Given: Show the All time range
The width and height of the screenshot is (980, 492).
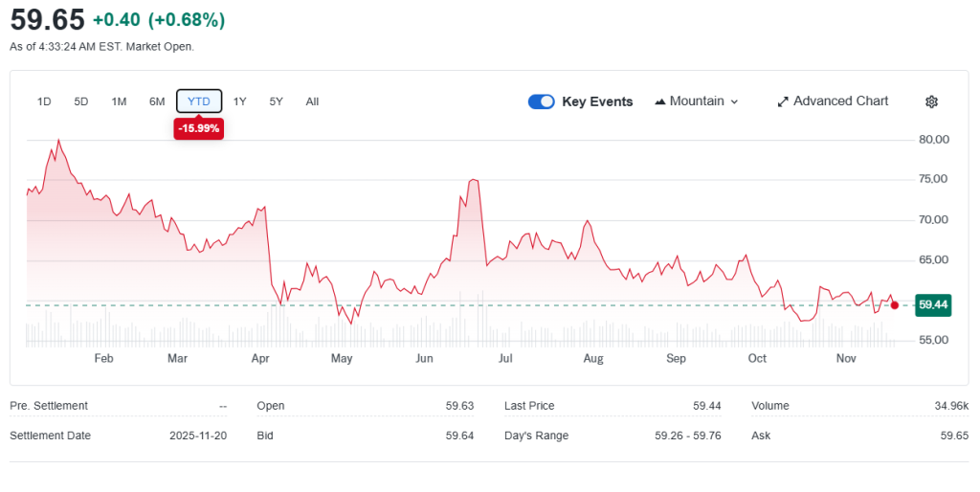Looking at the screenshot, I should [313, 101].
